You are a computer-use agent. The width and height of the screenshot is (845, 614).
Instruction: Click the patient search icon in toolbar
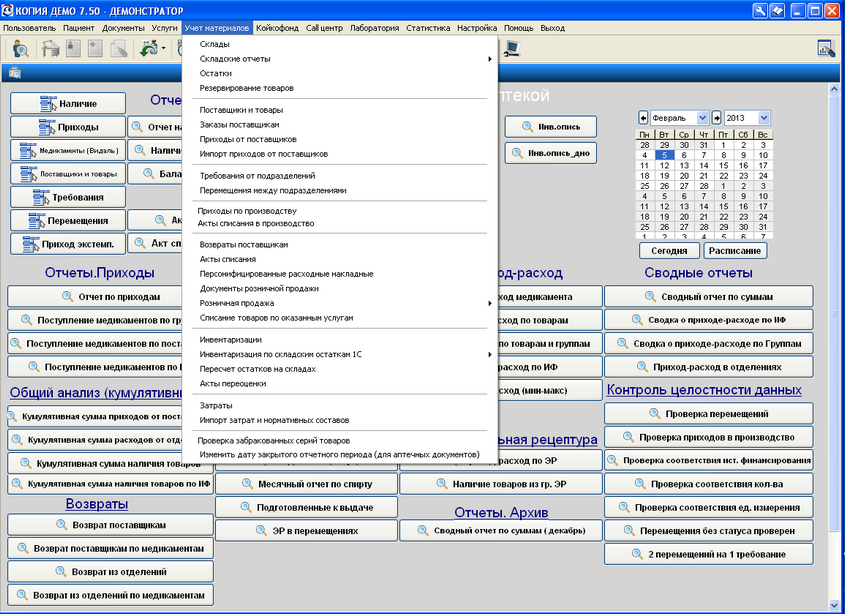point(20,49)
